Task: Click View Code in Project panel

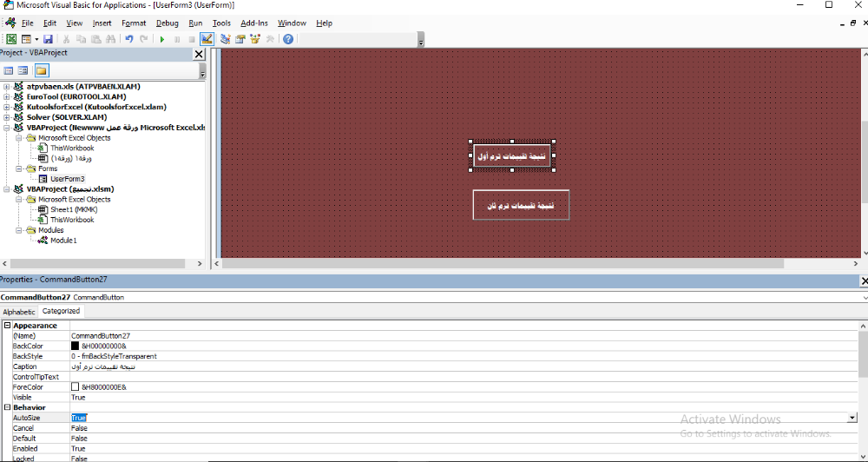Action: coord(9,71)
